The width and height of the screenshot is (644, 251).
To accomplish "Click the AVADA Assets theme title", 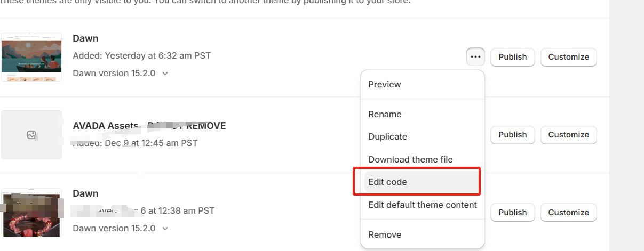I will pyautogui.click(x=149, y=126).
